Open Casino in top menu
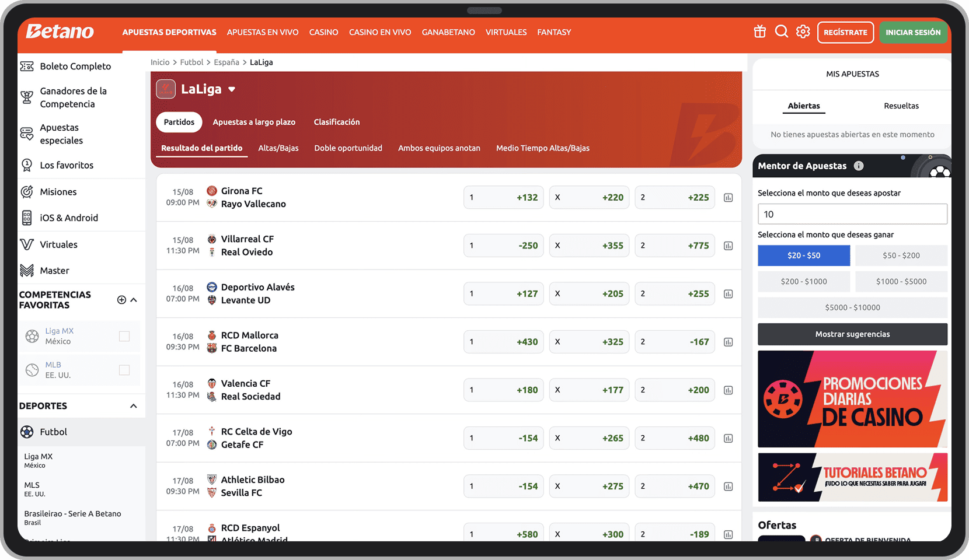This screenshot has width=969, height=560. [x=324, y=32]
